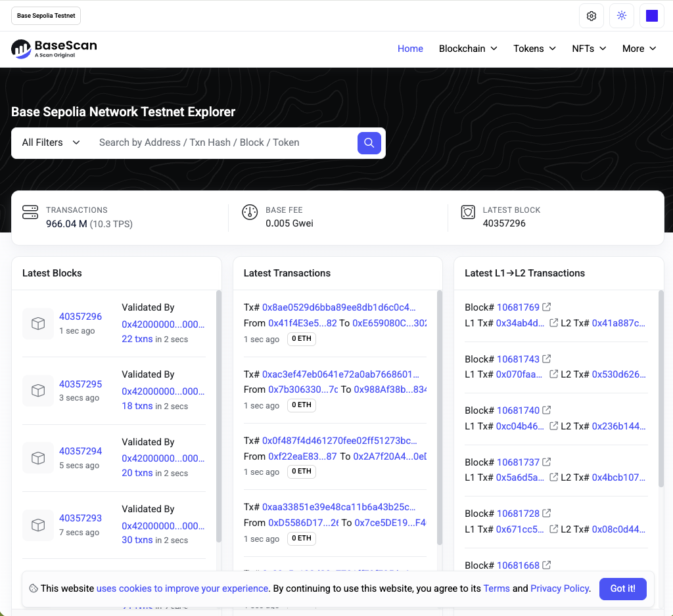This screenshot has width=673, height=616.
Task: Expand the All Filters dropdown
Action: (51, 143)
